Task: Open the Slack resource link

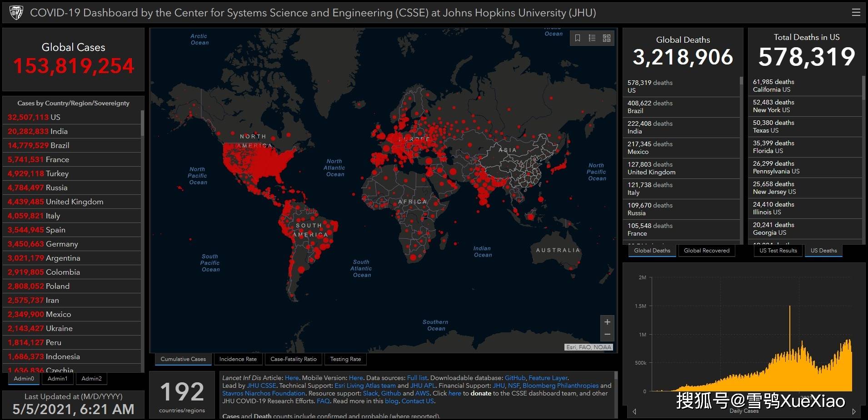Action: coord(370,393)
